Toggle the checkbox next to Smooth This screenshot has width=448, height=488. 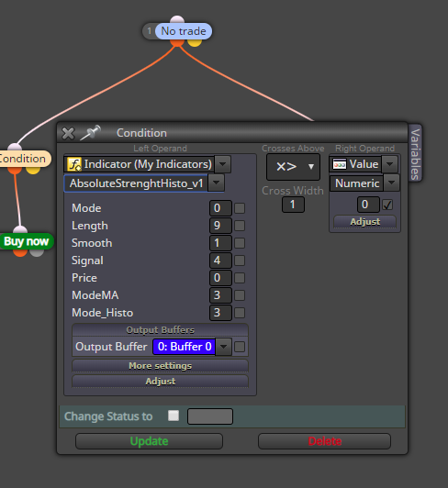pos(240,243)
